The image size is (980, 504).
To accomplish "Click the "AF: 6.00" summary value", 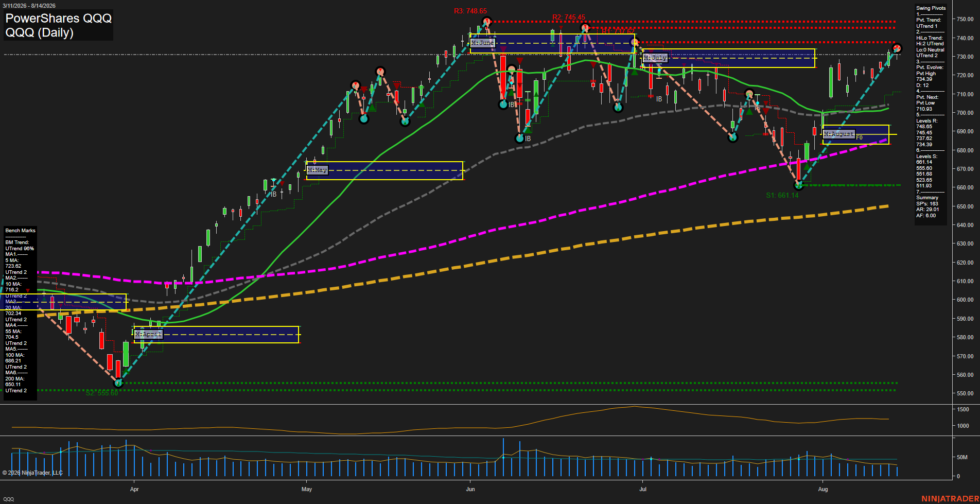I will 926,216.
